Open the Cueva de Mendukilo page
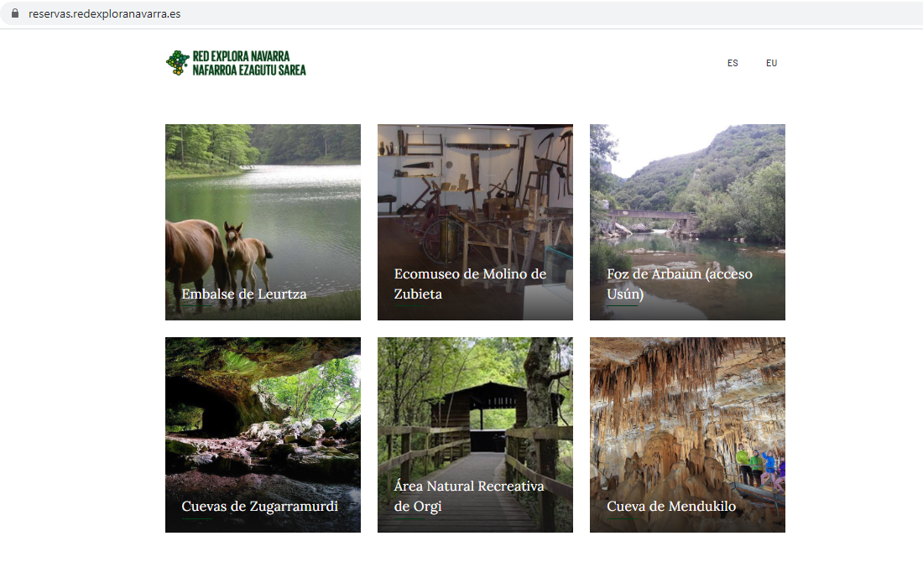Image resolution: width=923 pixels, height=588 pixels. click(x=671, y=507)
